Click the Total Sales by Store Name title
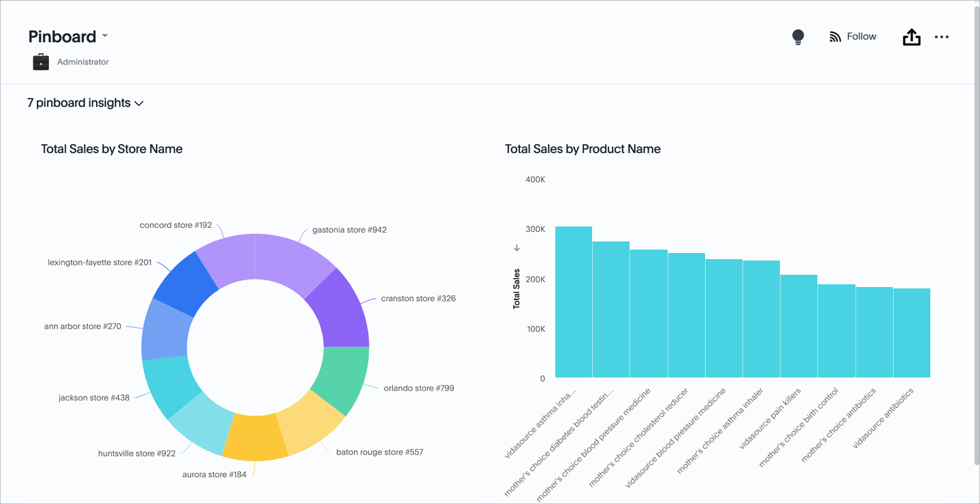This screenshot has height=504, width=980. (x=112, y=149)
